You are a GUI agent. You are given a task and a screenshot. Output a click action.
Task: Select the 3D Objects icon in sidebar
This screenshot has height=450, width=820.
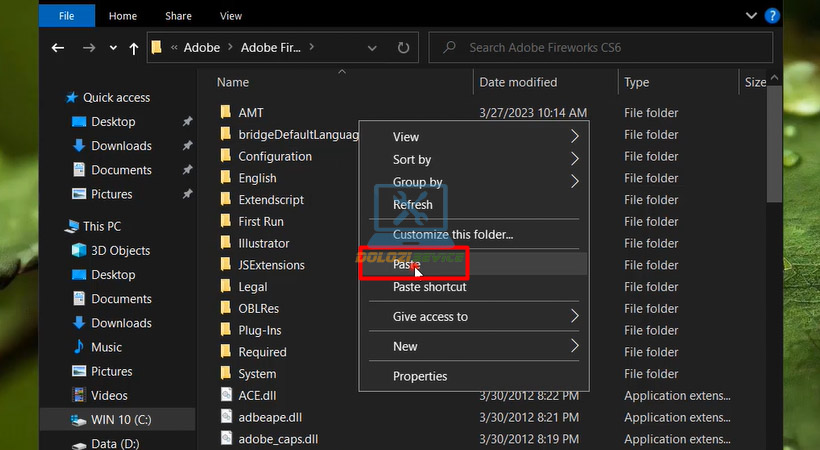tap(80, 250)
